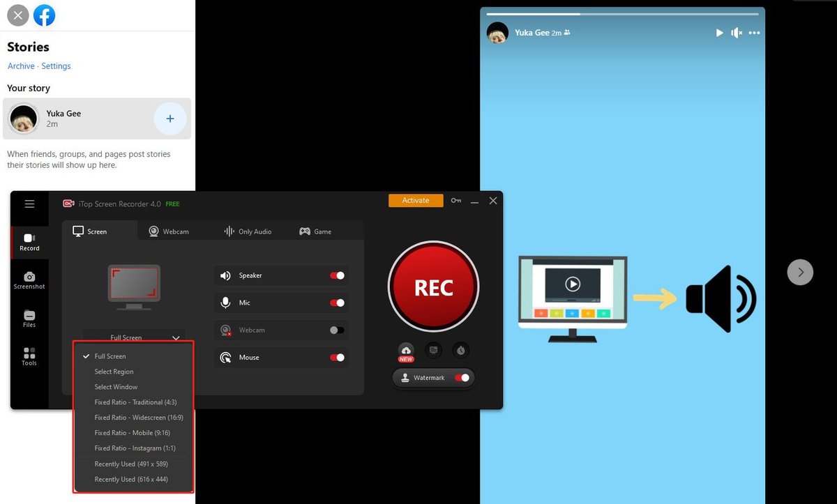Open the Full Screen capture area dropdown
837x504 pixels.
134,337
